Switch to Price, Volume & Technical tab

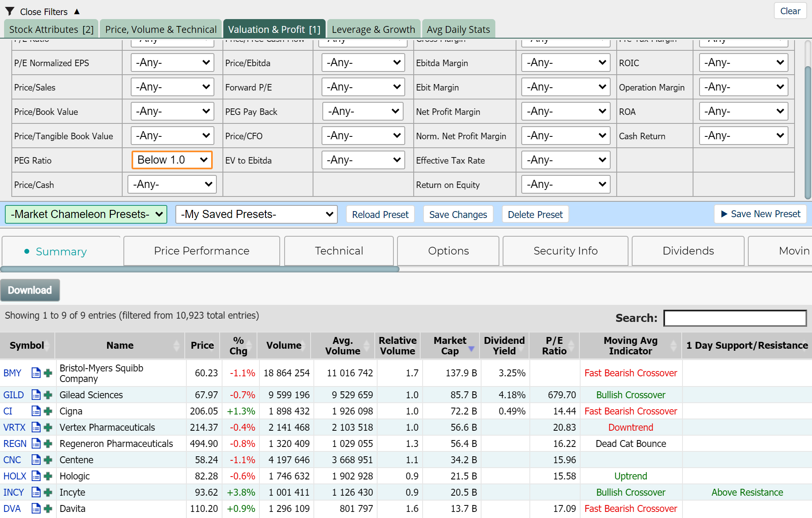(161, 29)
